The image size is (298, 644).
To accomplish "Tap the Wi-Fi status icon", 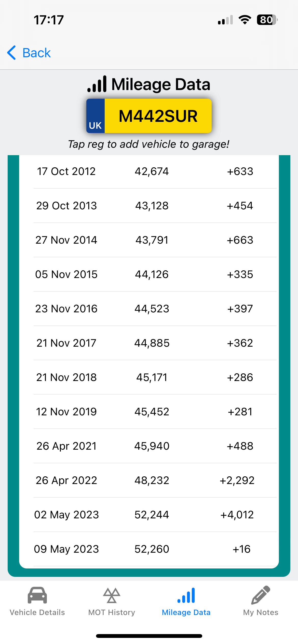I will [x=245, y=20].
